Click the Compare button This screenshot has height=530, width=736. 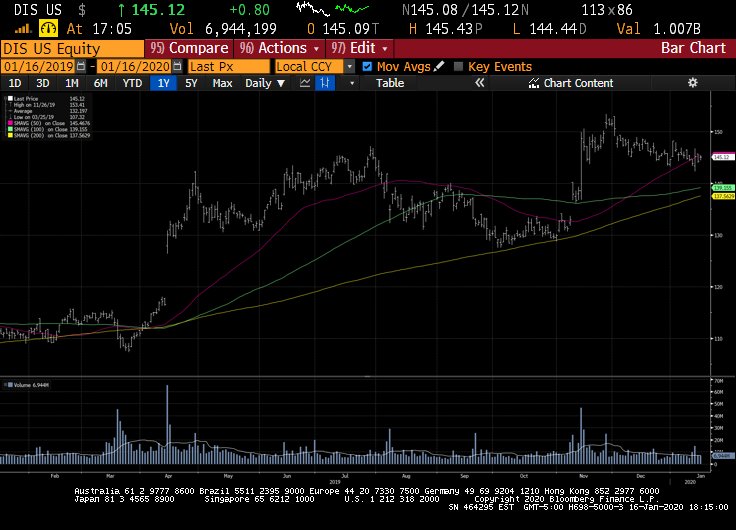[x=189, y=48]
